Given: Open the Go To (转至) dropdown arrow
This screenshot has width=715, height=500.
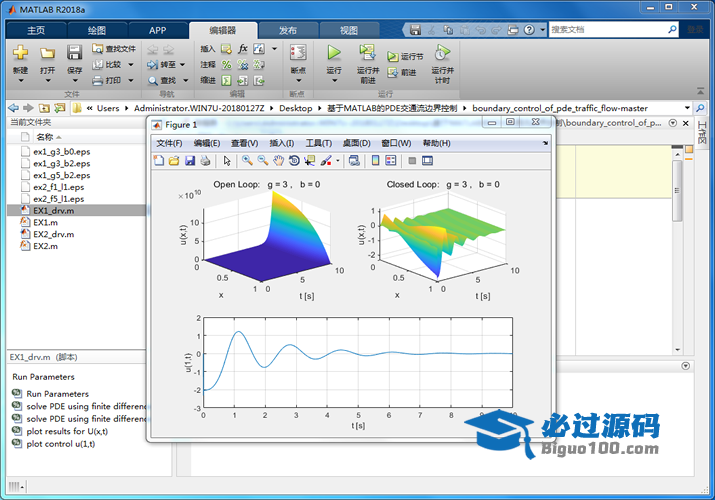Looking at the screenshot, I should [182, 65].
